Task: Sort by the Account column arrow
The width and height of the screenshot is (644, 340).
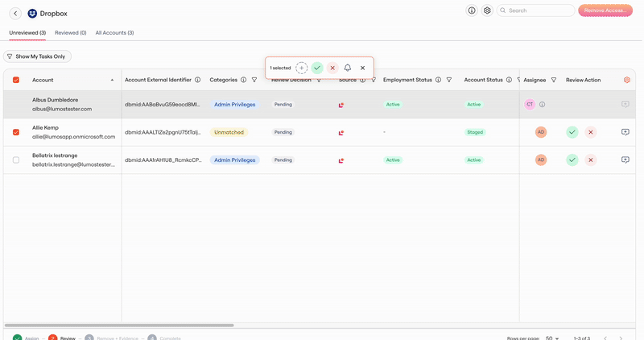Action: 112,81
